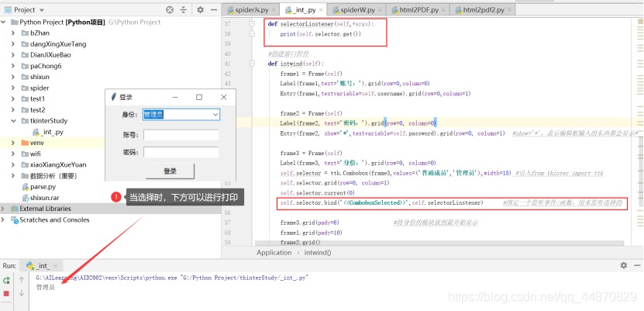Screen dimensions: 644x311
Task: Expand the spider folder
Action: tap(13, 88)
